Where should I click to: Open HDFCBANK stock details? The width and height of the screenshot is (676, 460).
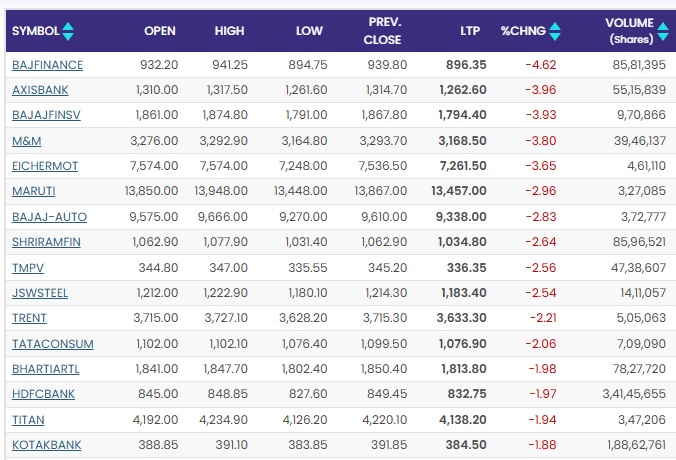coord(44,395)
